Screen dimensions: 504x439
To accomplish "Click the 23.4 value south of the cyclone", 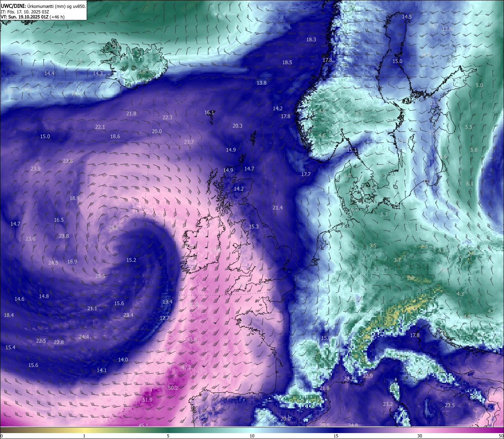I will coord(128,315).
